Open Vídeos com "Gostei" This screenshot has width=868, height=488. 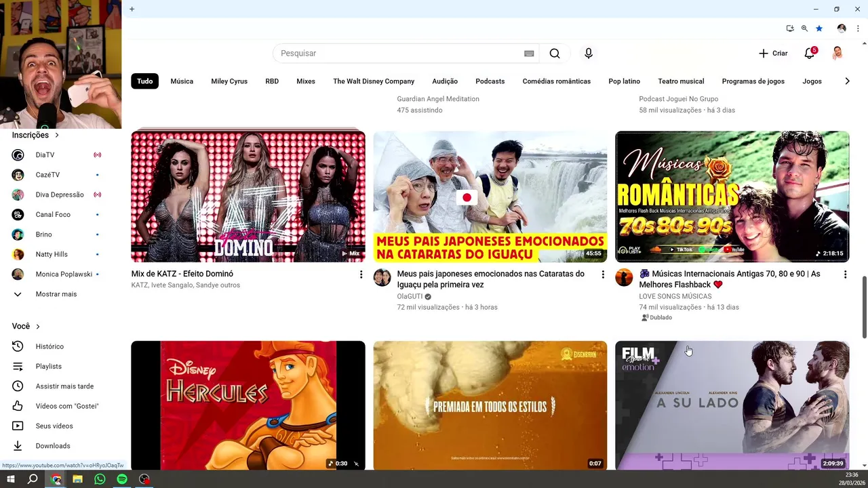[56, 406]
